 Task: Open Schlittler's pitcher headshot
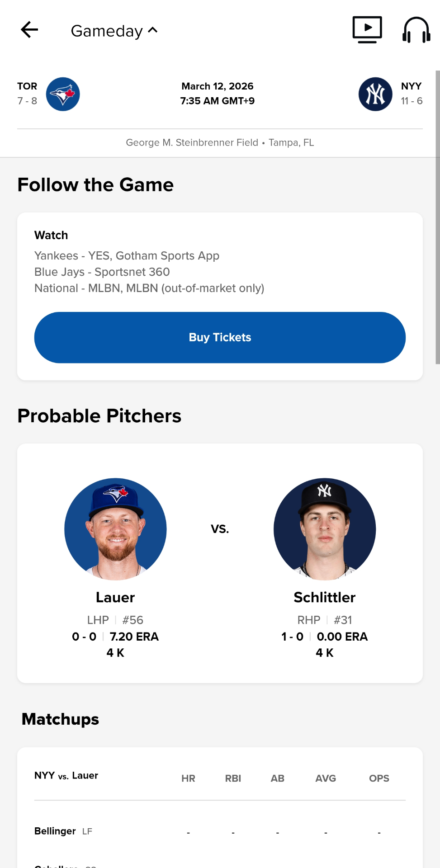coord(325,529)
